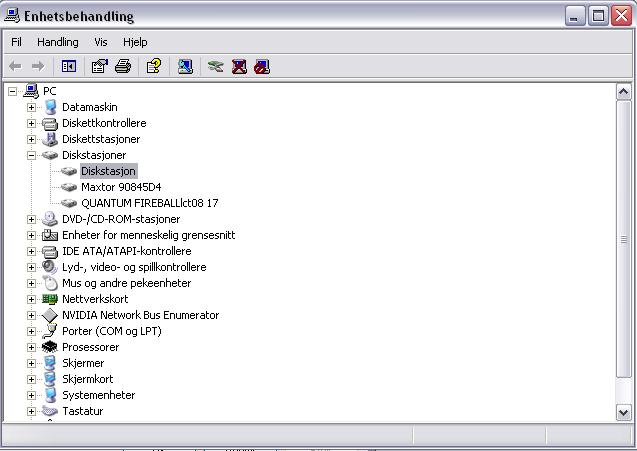Expand the Tastatur node
The width and height of the screenshot is (637, 451).
[x=31, y=411]
